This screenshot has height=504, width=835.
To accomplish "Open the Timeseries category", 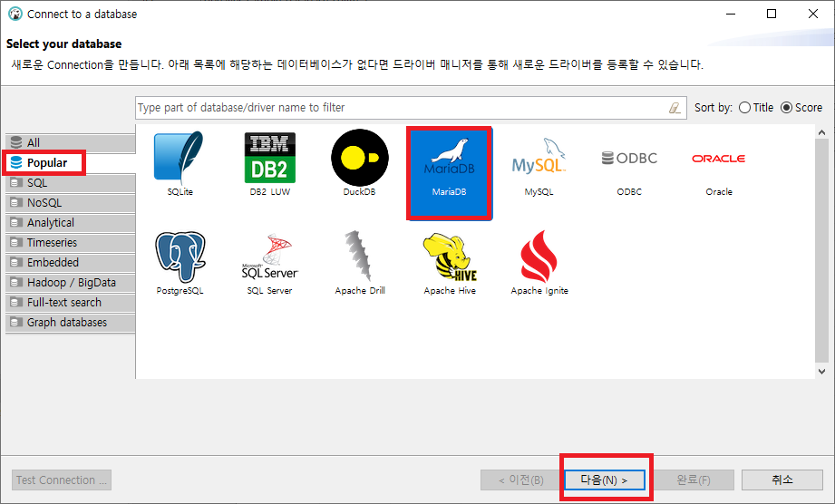I will click(71, 243).
